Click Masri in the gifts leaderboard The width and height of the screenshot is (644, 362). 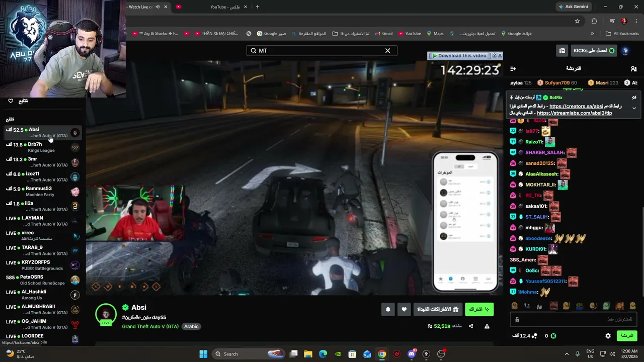click(x=603, y=83)
